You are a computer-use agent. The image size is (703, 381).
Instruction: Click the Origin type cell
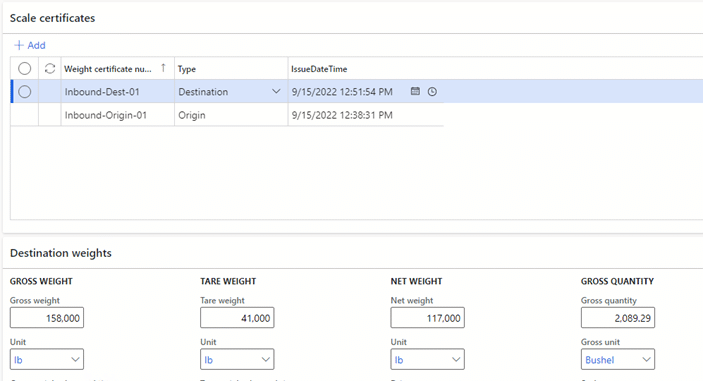(x=231, y=115)
